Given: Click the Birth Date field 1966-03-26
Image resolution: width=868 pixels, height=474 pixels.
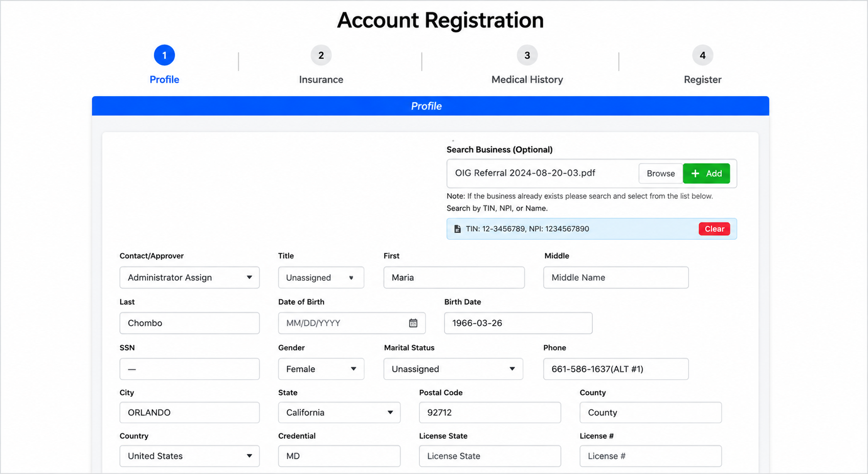Looking at the screenshot, I should [518, 323].
